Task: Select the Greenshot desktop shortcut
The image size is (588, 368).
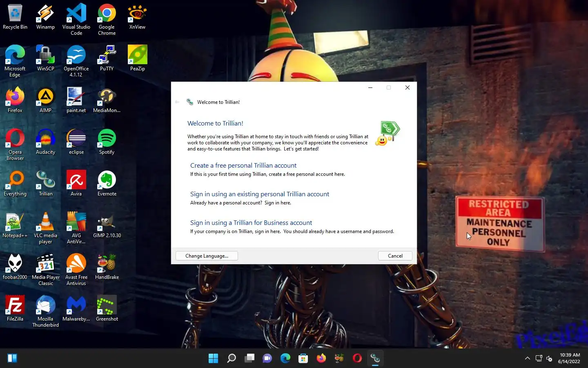Action: (x=107, y=309)
